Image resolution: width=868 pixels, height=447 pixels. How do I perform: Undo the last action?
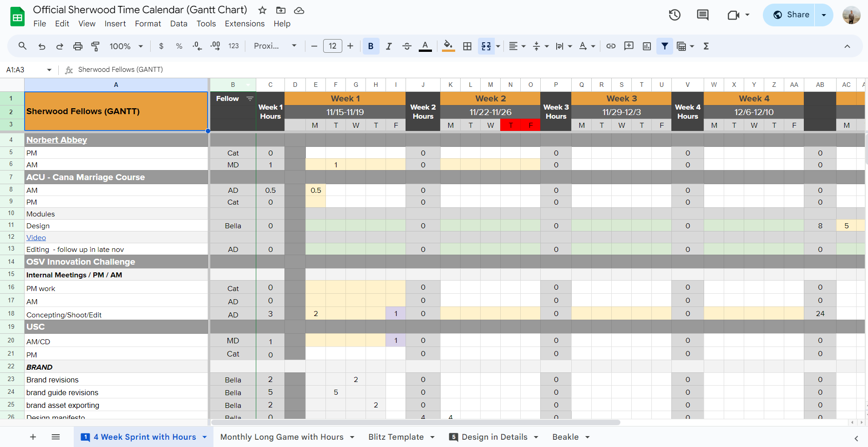point(41,46)
